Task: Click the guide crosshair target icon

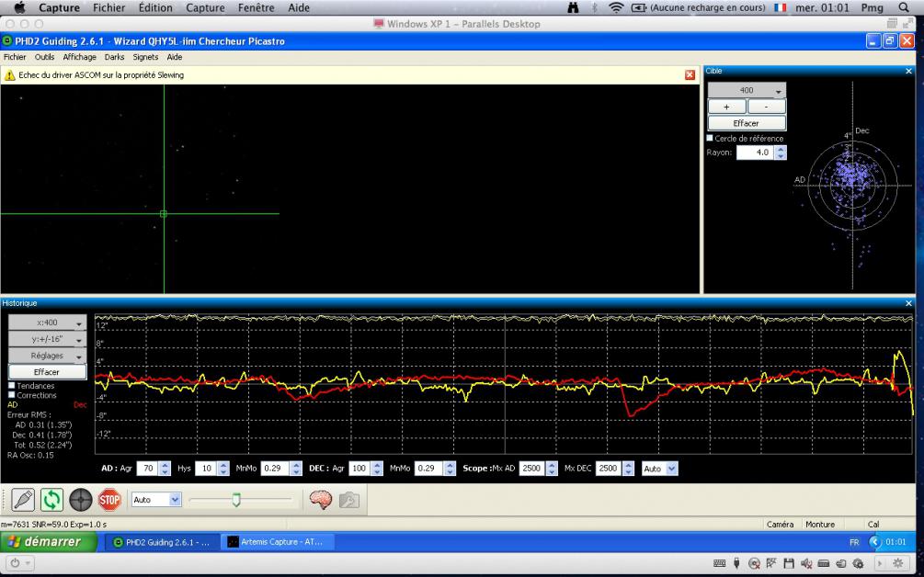Action: pyautogui.click(x=81, y=500)
